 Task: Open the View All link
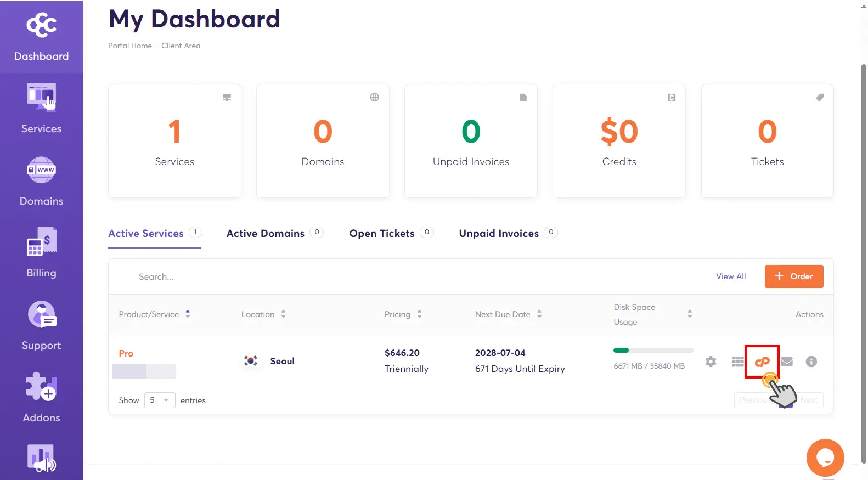pyautogui.click(x=731, y=276)
